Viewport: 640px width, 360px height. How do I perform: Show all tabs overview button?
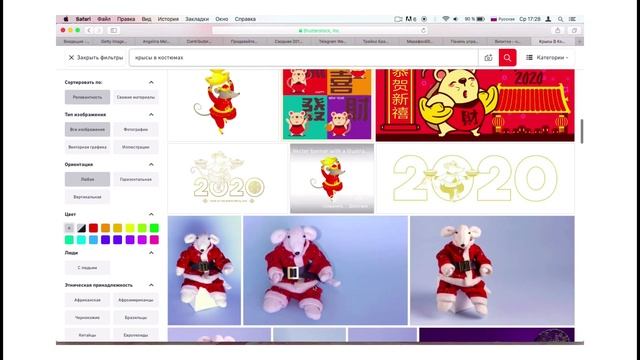pyautogui.click(x=574, y=30)
